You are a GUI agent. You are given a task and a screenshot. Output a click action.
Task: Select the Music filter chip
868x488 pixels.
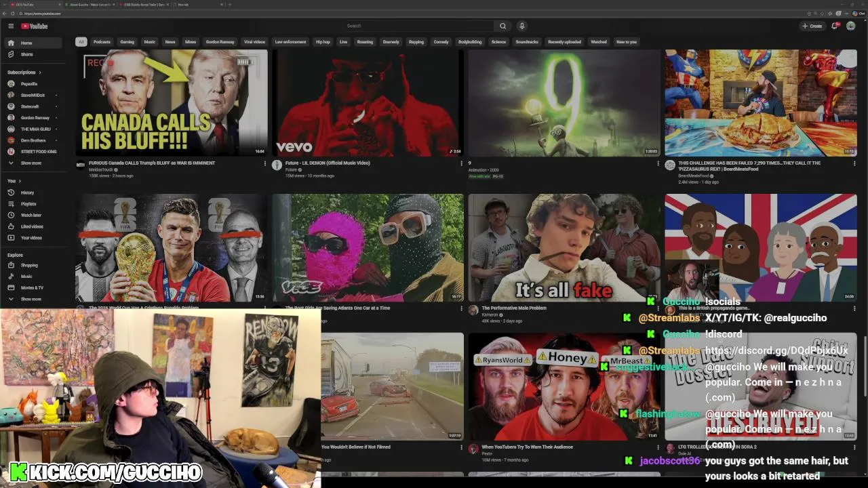[150, 41]
